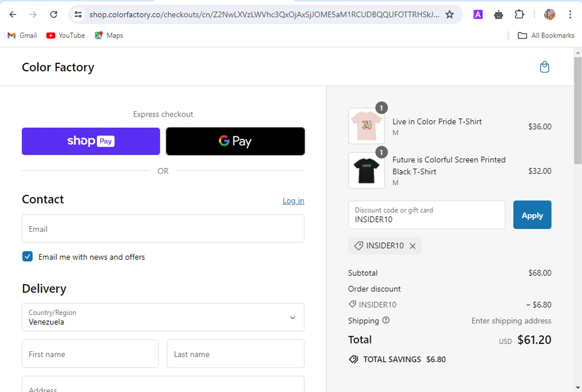Reload the checkout page
The width and height of the screenshot is (582, 392).
coord(54,14)
